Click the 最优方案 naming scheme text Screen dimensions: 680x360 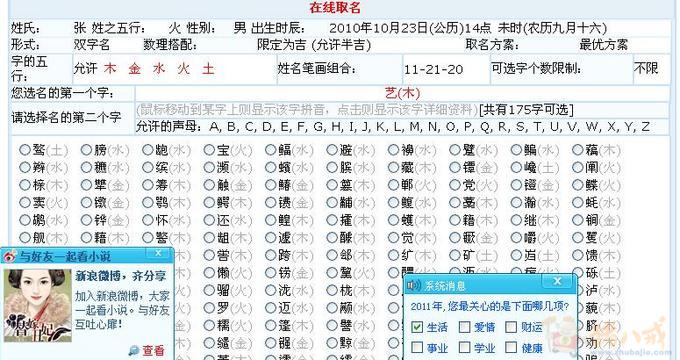(x=603, y=45)
